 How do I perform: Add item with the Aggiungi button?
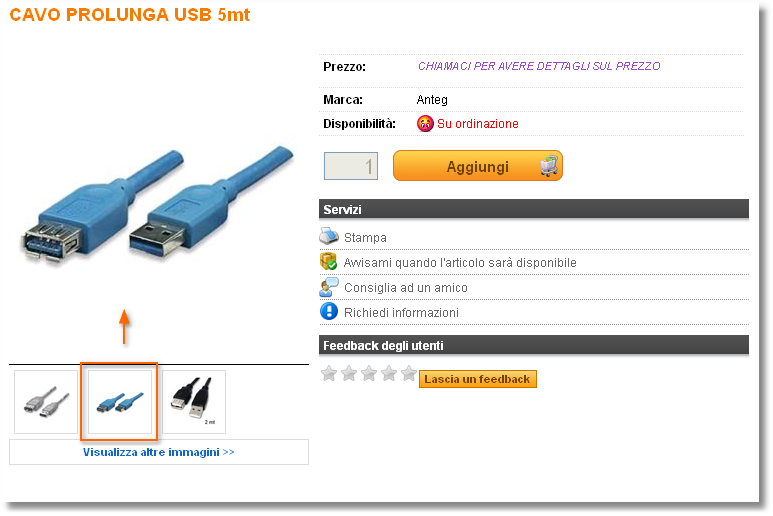coord(478,166)
